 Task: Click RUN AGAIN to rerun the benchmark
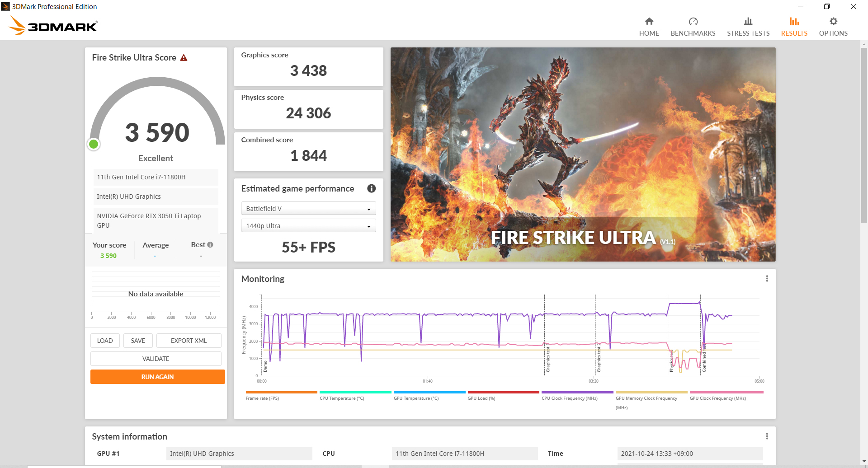coord(157,377)
